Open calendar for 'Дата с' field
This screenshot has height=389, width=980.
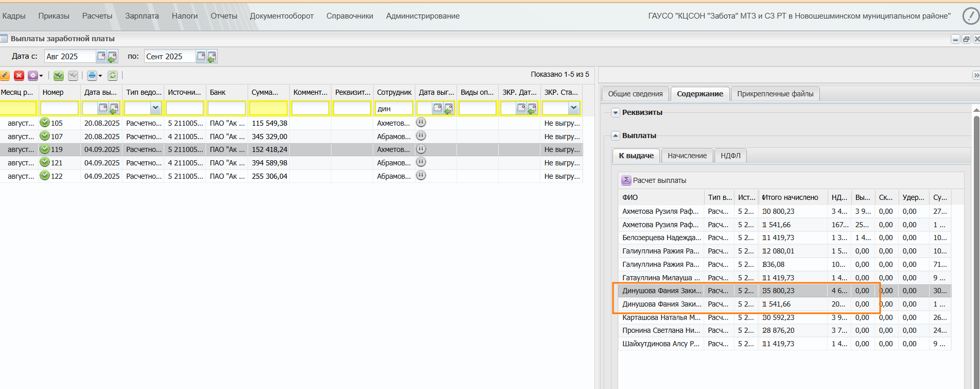tap(101, 56)
